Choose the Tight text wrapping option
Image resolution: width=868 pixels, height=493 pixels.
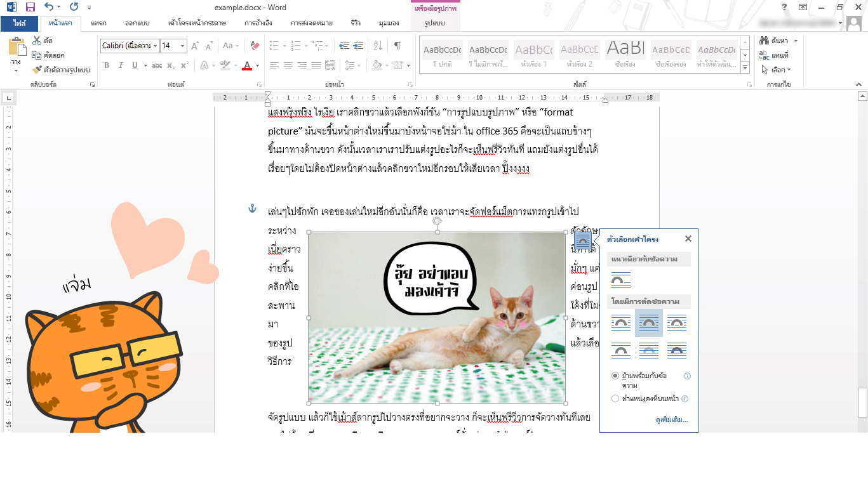coord(649,323)
